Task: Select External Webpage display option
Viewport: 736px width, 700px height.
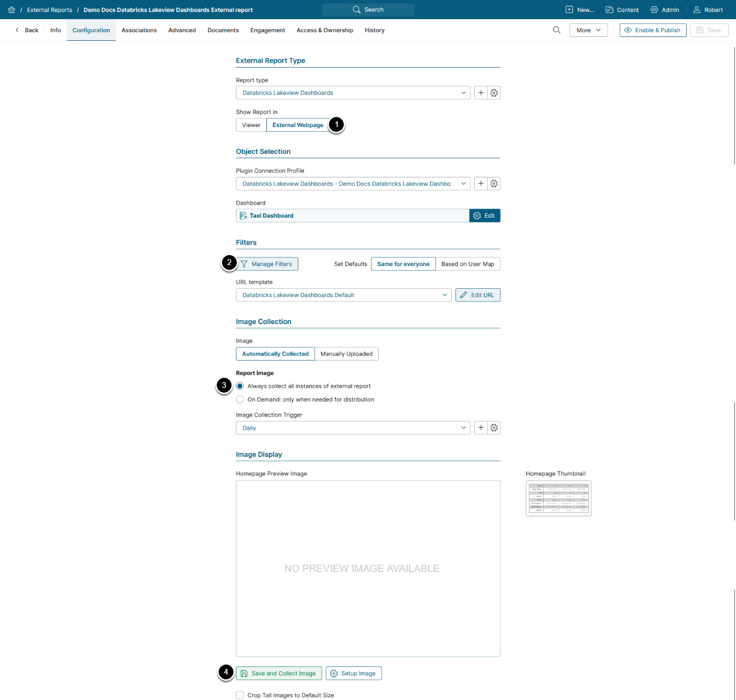Action: tap(298, 125)
